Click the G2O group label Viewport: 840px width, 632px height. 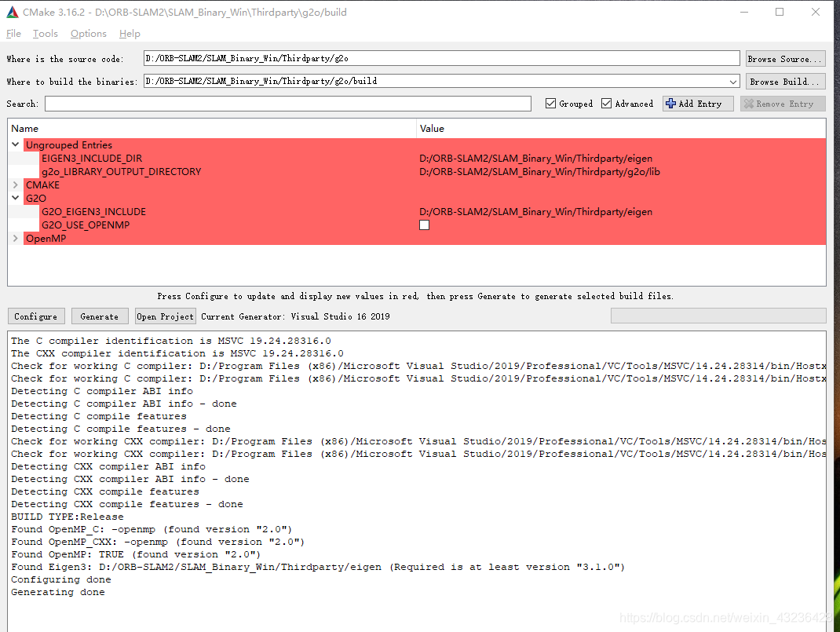[x=36, y=198]
